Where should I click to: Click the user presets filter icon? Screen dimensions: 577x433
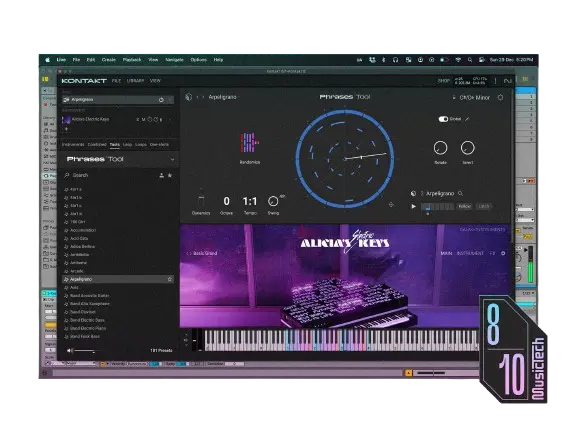[162, 175]
